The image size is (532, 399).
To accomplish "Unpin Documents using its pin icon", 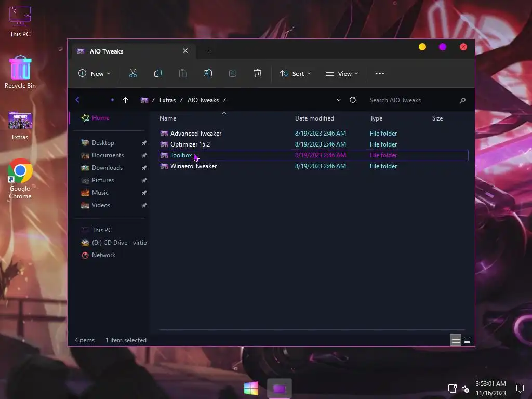I will point(144,155).
